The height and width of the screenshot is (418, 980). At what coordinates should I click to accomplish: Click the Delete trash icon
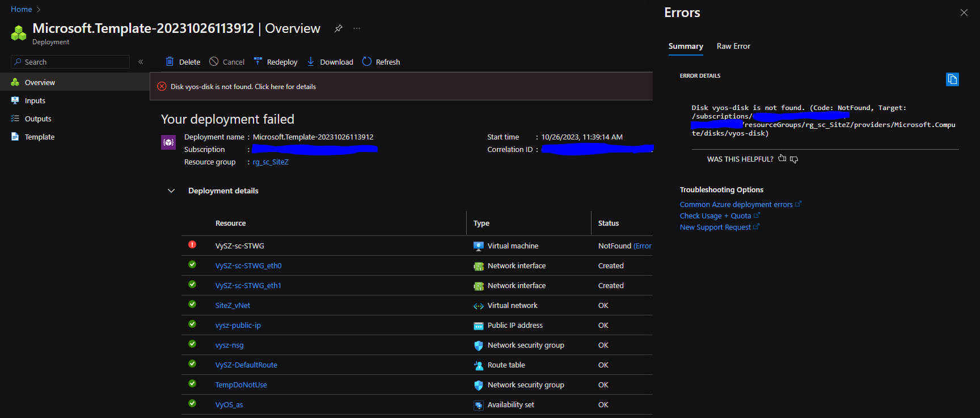pos(170,61)
